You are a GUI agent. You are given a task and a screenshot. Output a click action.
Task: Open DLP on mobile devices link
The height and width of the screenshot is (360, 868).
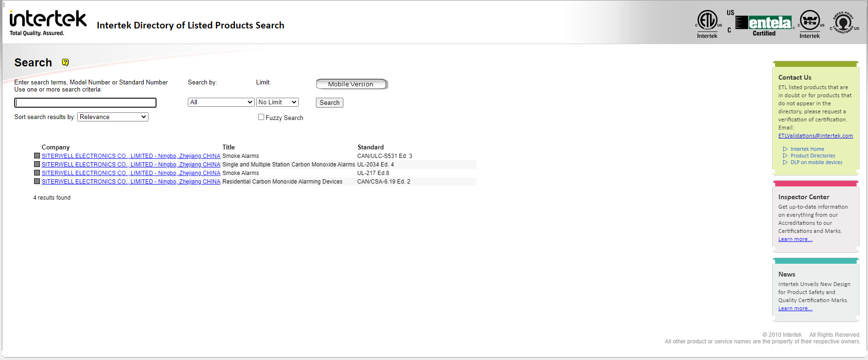(x=816, y=162)
